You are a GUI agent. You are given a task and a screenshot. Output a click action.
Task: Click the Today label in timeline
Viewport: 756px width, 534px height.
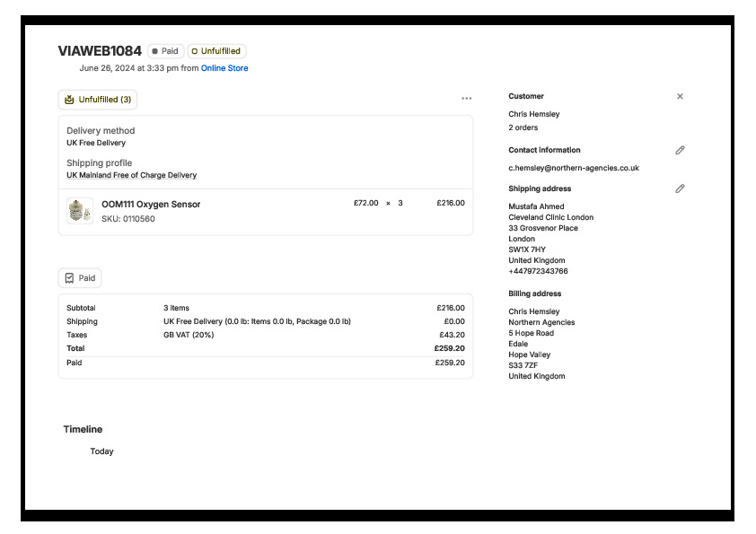[x=101, y=451]
